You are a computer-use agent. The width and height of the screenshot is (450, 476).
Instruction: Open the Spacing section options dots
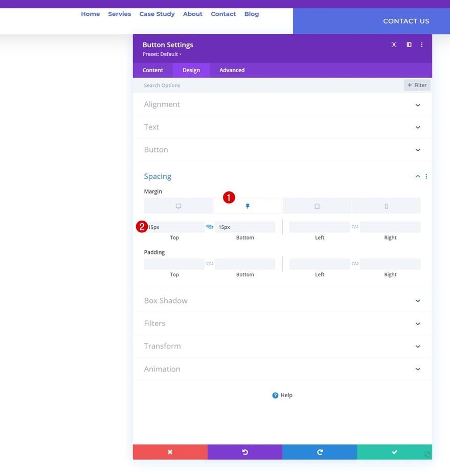[426, 177]
